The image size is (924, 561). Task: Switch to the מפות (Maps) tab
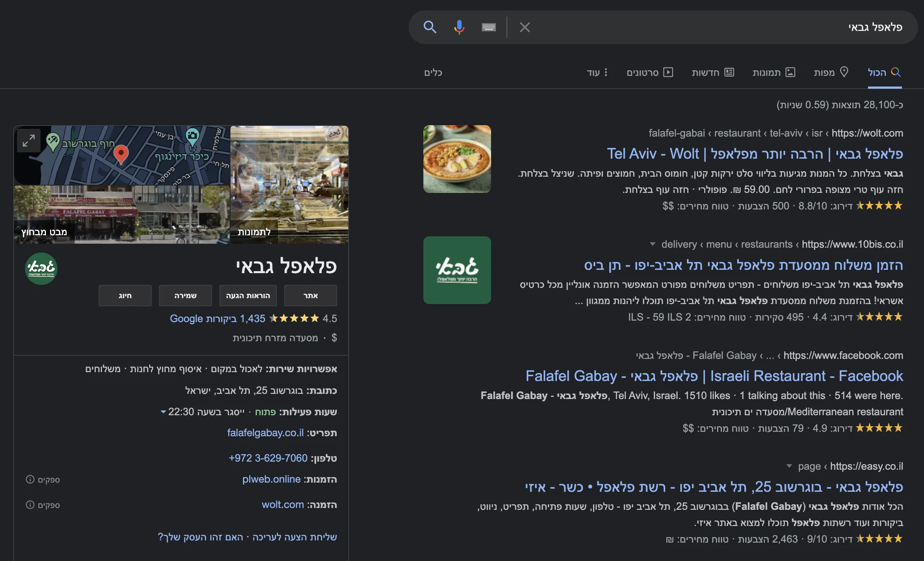point(831,73)
